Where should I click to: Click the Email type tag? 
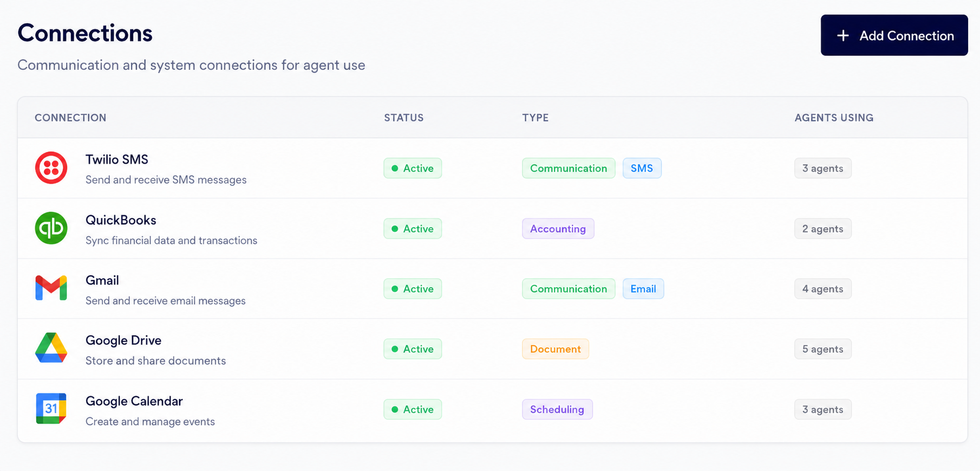click(x=643, y=289)
